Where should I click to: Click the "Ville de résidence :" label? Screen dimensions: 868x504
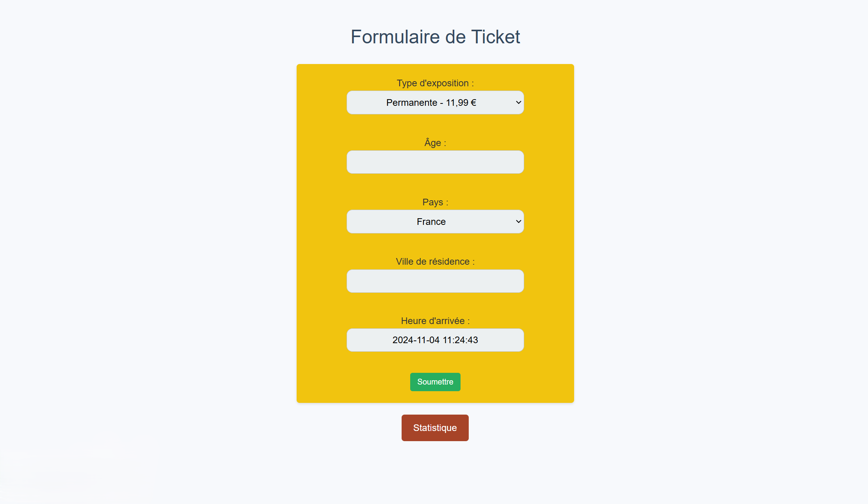pos(435,262)
